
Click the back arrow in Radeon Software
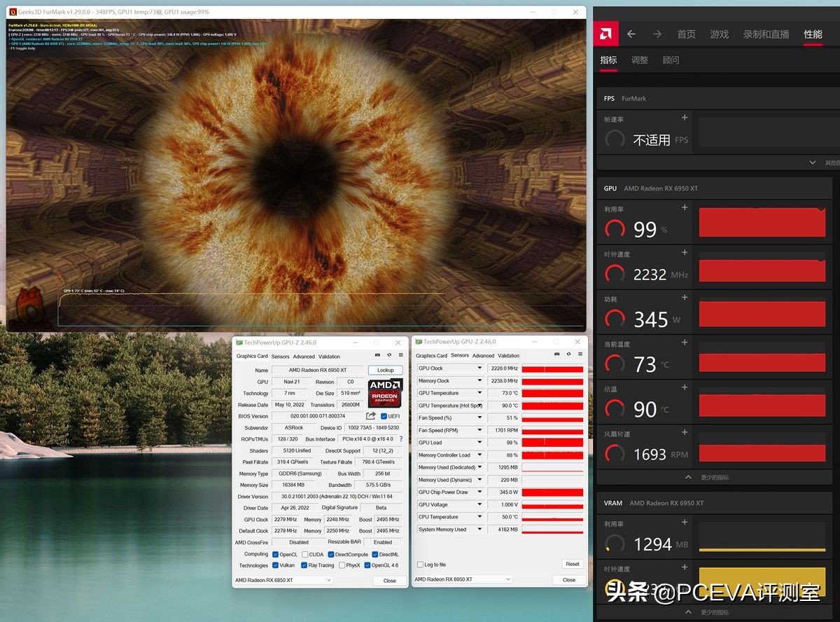[x=631, y=34]
